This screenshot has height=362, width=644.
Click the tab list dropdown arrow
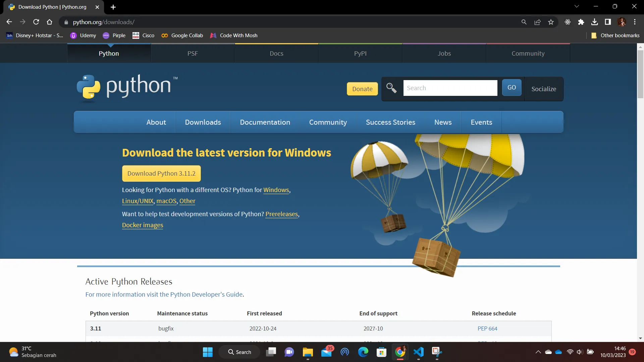(x=576, y=7)
